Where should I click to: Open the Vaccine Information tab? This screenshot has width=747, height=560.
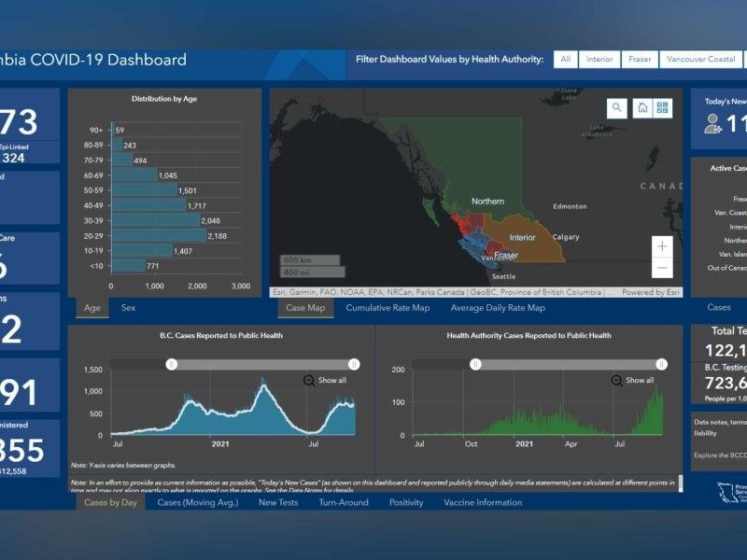coord(483,502)
